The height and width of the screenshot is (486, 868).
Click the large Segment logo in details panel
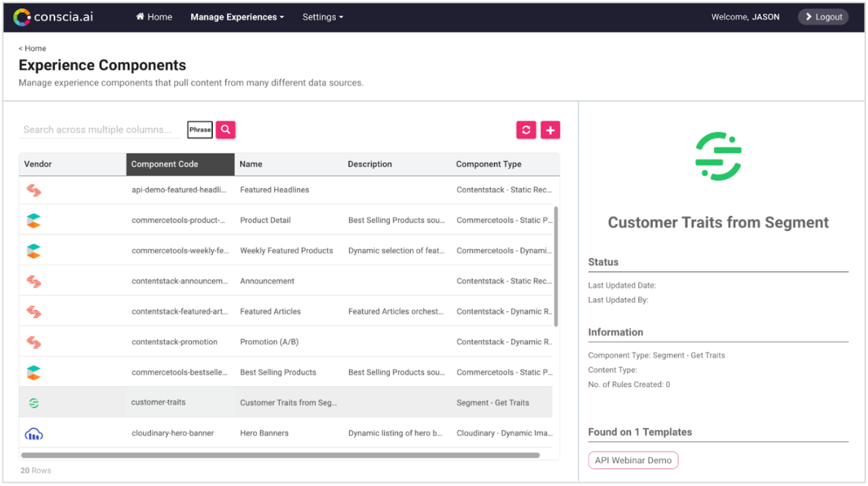(x=719, y=157)
